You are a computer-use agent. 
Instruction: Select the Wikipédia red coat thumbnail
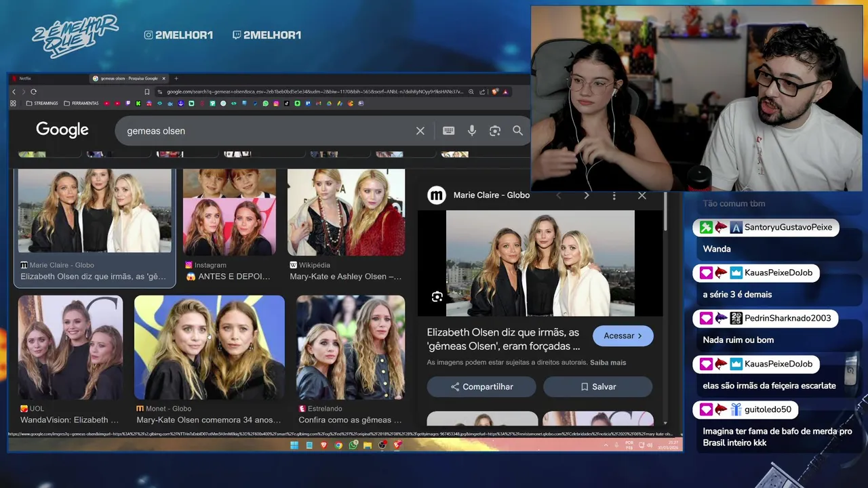346,212
